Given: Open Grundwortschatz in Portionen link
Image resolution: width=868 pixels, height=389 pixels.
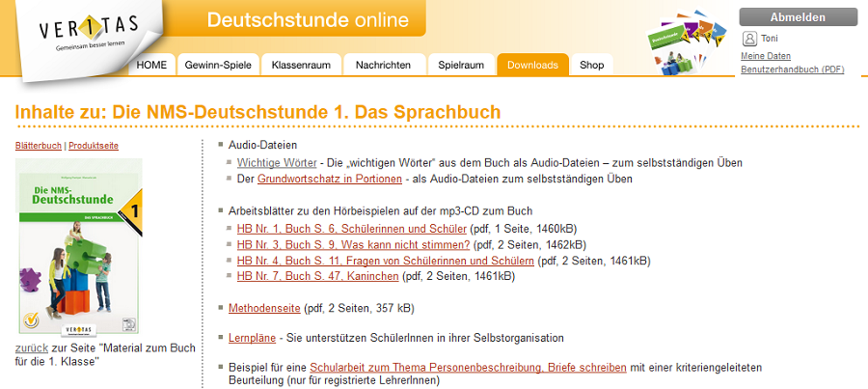Looking at the screenshot, I should click(x=330, y=179).
